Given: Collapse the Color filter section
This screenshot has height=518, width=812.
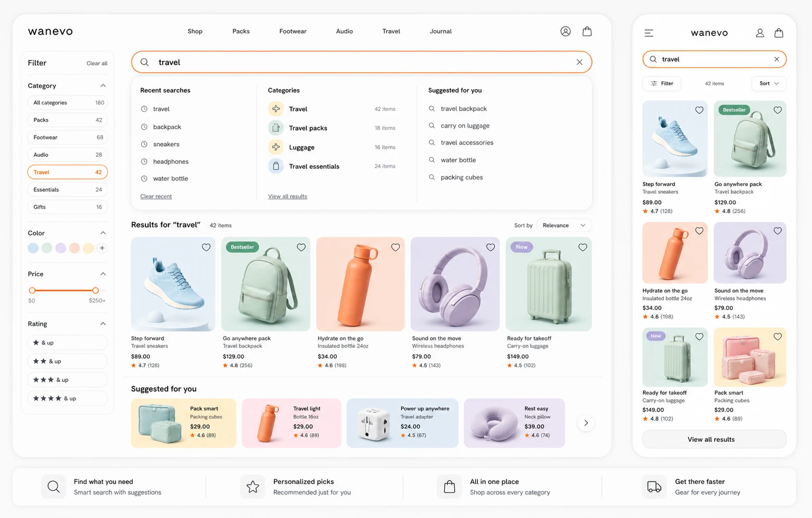Looking at the screenshot, I should click(x=103, y=233).
